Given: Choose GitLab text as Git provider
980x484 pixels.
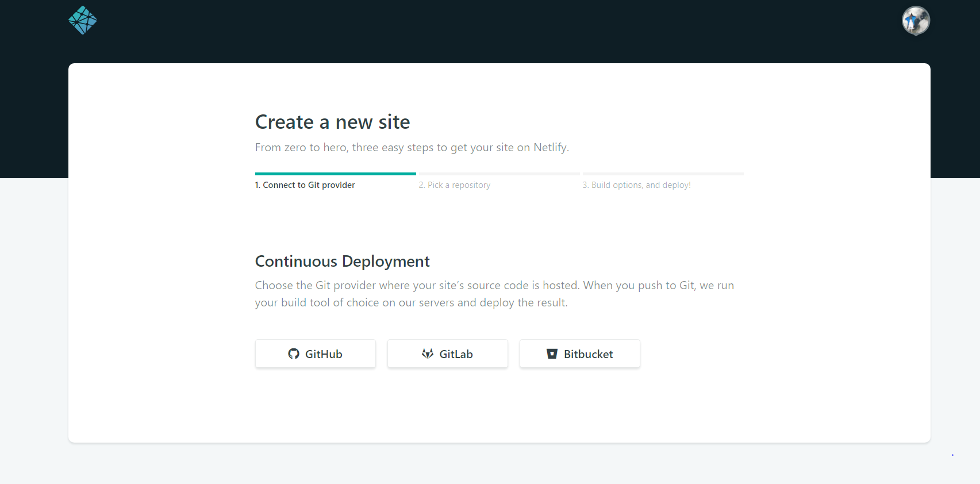Looking at the screenshot, I should pos(456,354).
